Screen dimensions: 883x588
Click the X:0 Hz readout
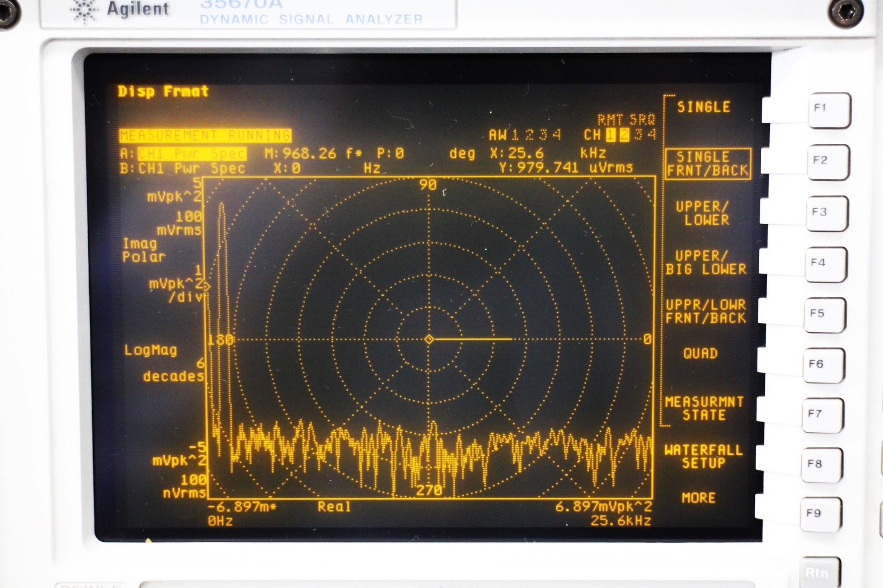(327, 168)
